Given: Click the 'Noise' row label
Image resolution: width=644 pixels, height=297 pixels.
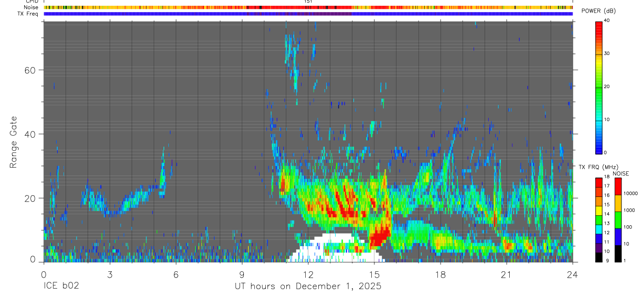Looking at the screenshot, I should 30,8.
